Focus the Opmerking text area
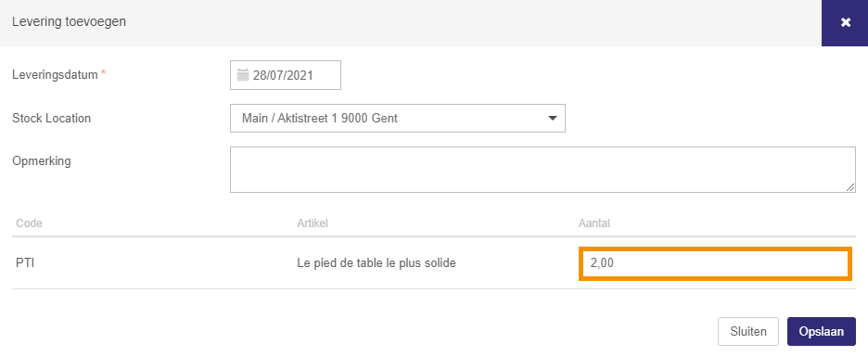 click(543, 170)
